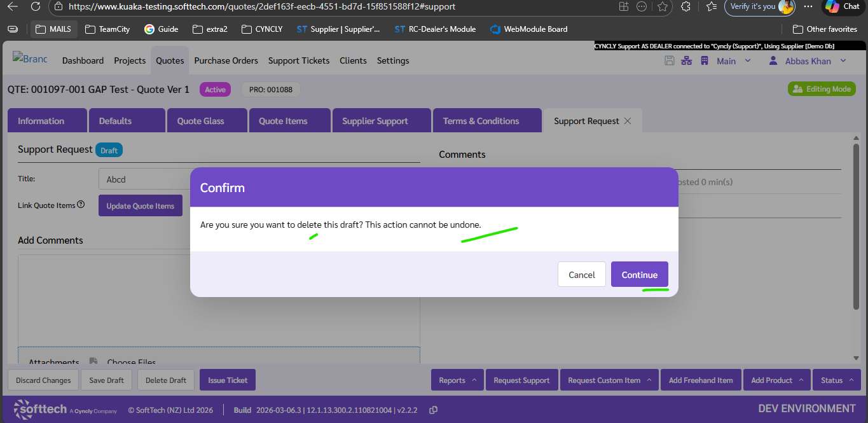Toggle the green Editing Mode indicator
The width and height of the screenshot is (868, 423).
[822, 89]
